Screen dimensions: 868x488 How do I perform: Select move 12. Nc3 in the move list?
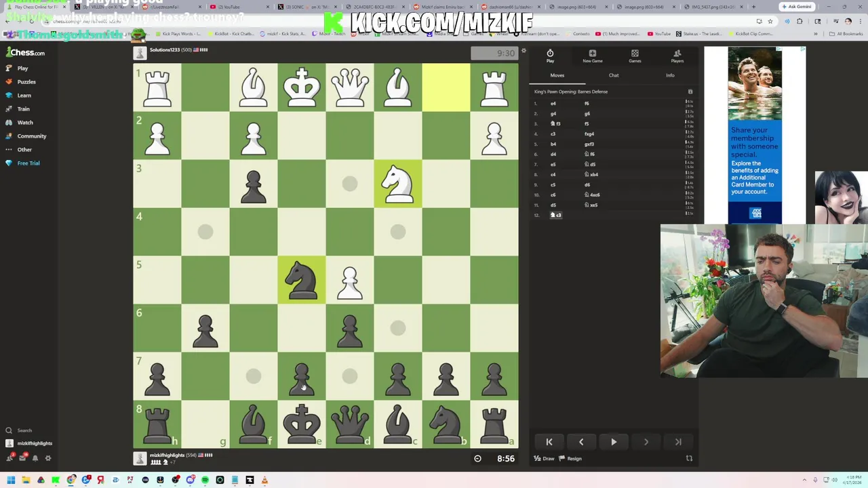[x=555, y=215]
